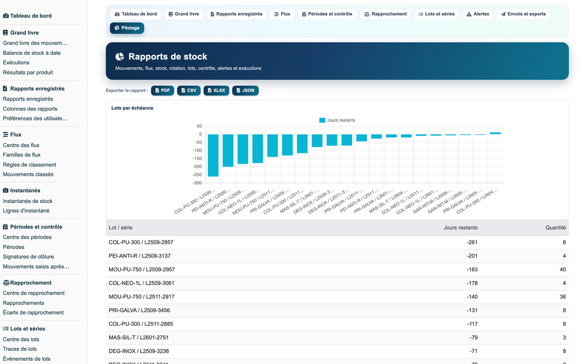Switch to Rapports enregistrés top tab

point(237,14)
